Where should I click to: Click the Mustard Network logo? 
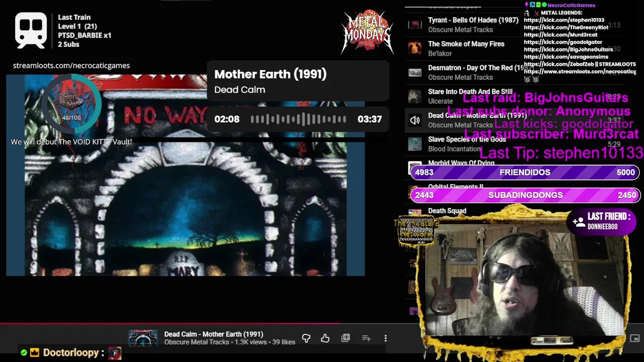coord(416,231)
